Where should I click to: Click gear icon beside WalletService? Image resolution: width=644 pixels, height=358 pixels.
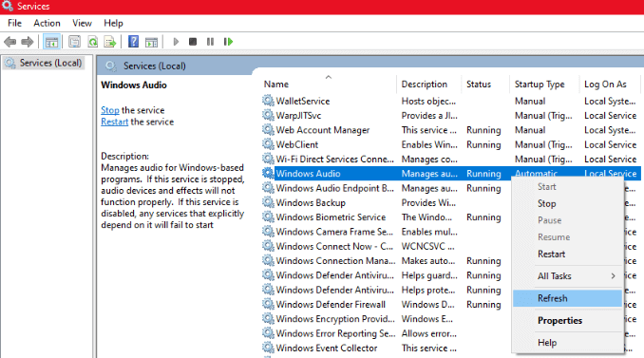[x=268, y=101]
